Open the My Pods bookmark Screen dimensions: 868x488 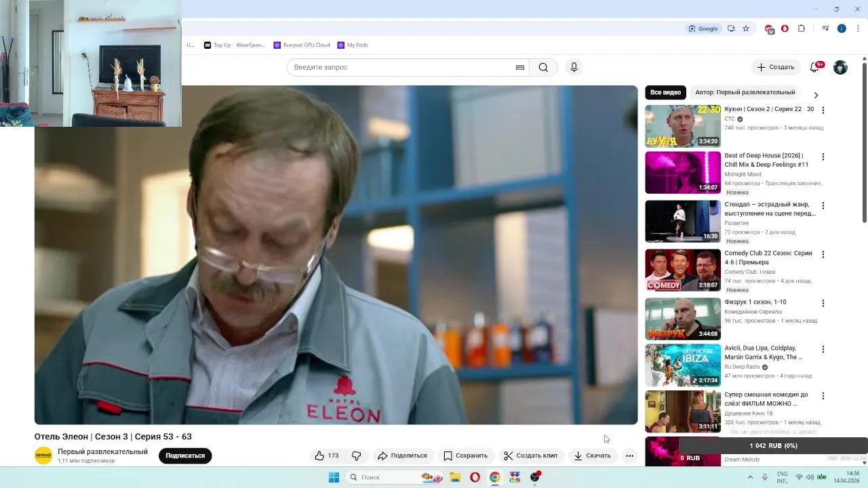click(353, 45)
